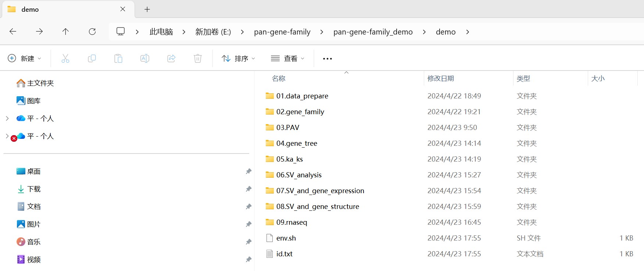644x271 pixels.
Task: Expand chevron after demo breadcrumb
Action: (468, 32)
